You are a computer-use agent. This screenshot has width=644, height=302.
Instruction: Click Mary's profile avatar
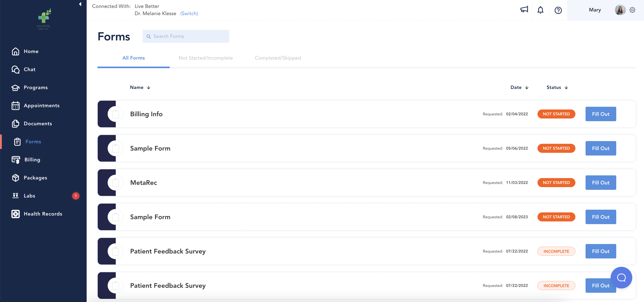[x=620, y=10]
